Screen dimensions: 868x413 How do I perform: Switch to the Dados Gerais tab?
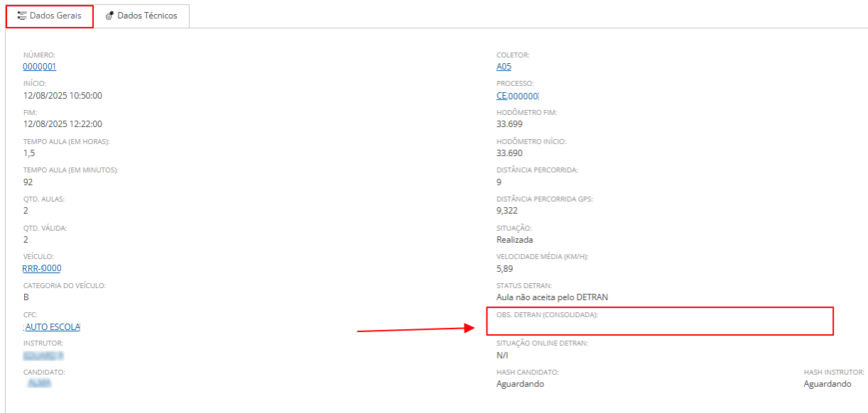(x=55, y=16)
